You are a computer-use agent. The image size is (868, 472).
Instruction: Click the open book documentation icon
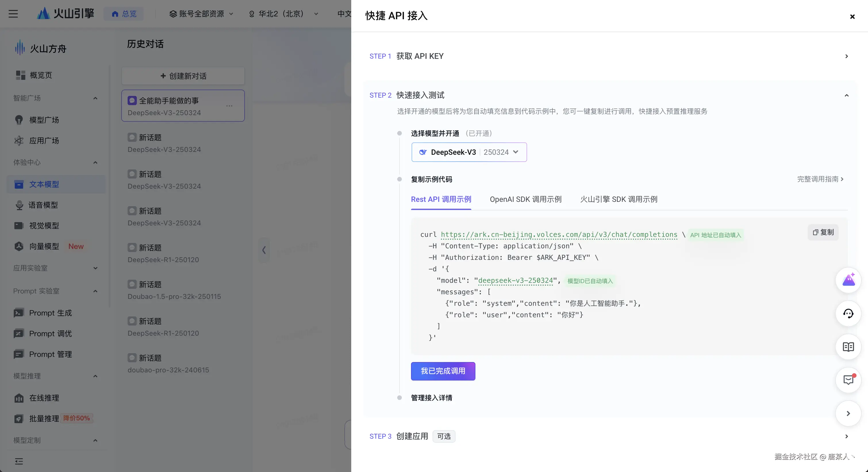click(x=848, y=347)
